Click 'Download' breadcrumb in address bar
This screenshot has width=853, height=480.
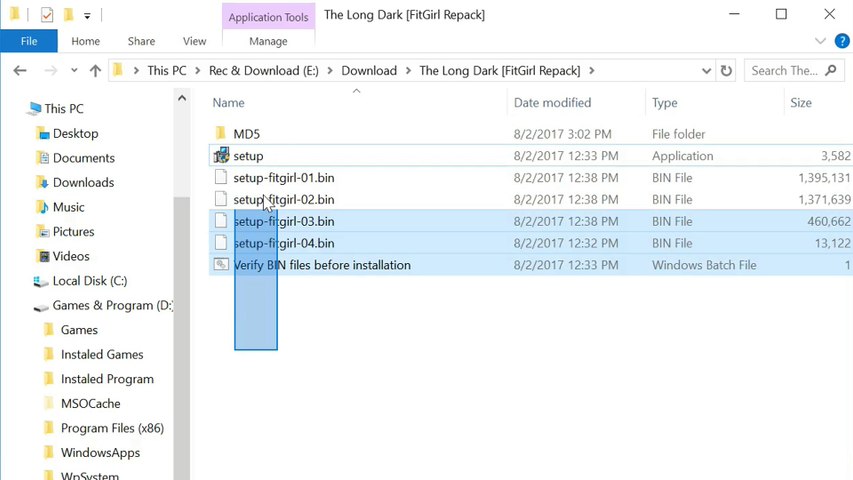pos(369,71)
